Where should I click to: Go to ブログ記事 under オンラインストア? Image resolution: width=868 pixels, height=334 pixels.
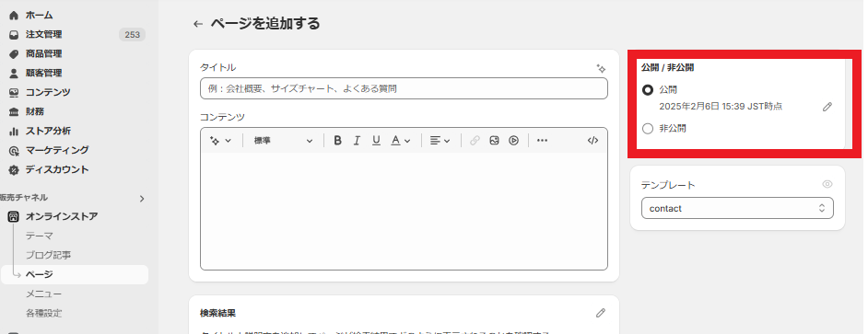(x=48, y=255)
